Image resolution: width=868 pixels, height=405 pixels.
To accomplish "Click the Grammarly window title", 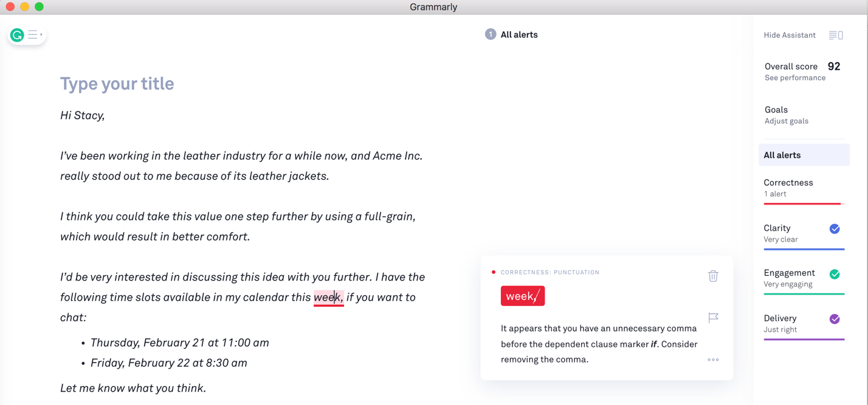I will 433,7.
